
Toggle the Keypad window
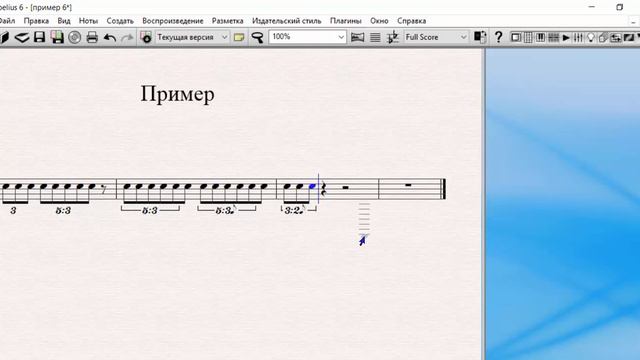coord(528,38)
